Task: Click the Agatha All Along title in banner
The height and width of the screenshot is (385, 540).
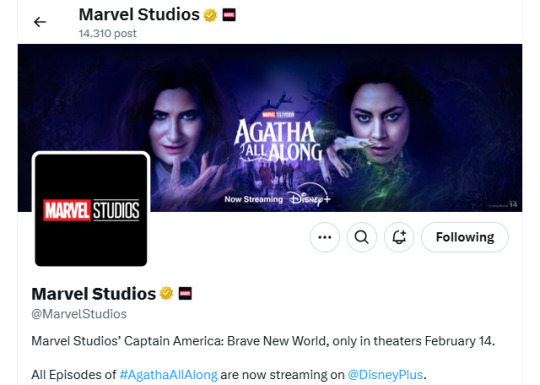Action: click(278, 140)
